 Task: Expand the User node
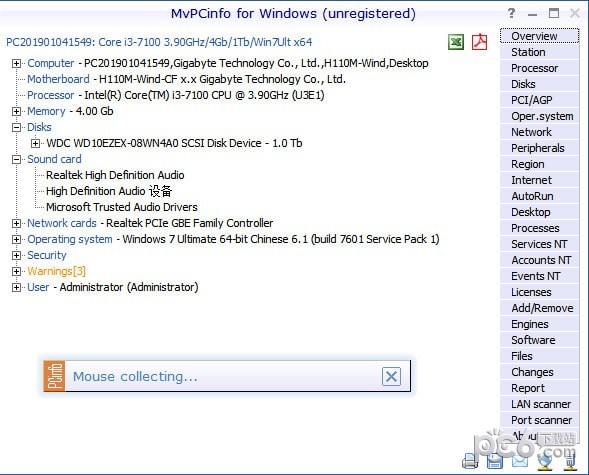pos(16,287)
